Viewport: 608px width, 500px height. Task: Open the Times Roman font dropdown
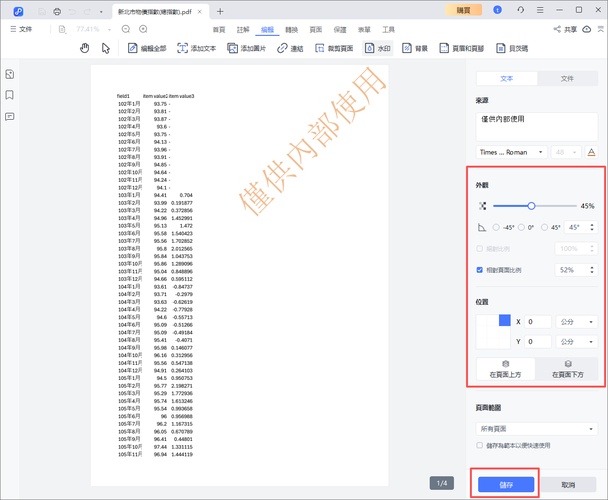510,152
